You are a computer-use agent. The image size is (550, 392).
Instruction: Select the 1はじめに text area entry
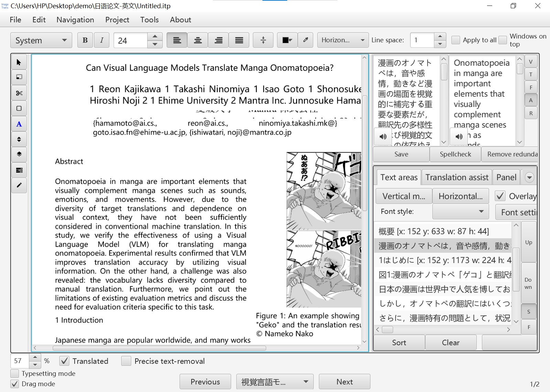click(x=443, y=260)
